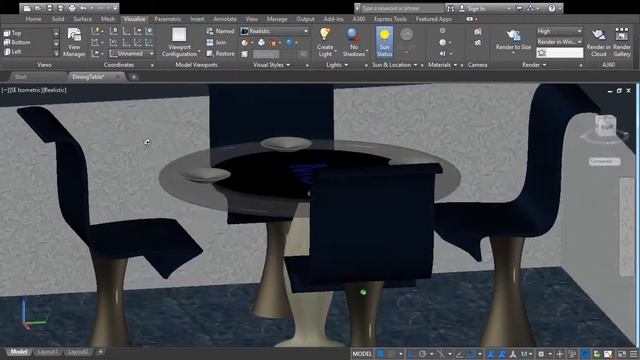Open the Home ribbon tab
This screenshot has height=360, width=640.
point(33,19)
